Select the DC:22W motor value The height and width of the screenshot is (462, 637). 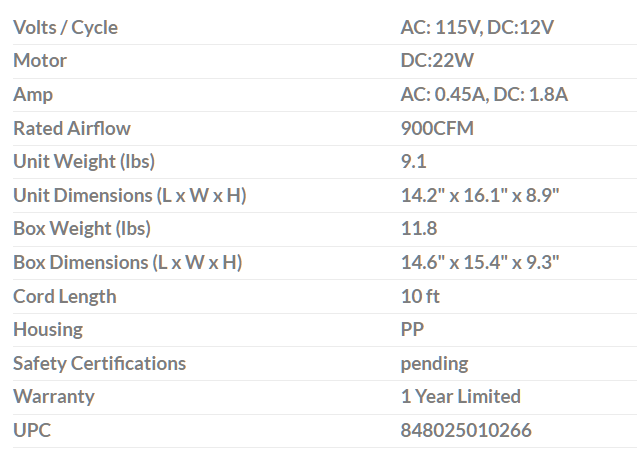pyautogui.click(x=437, y=61)
